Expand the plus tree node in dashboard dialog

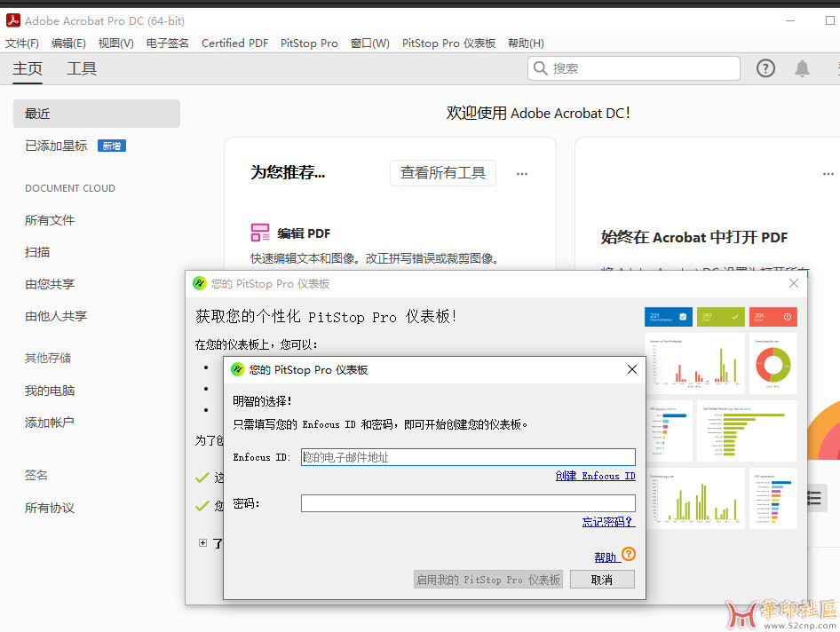point(203,542)
